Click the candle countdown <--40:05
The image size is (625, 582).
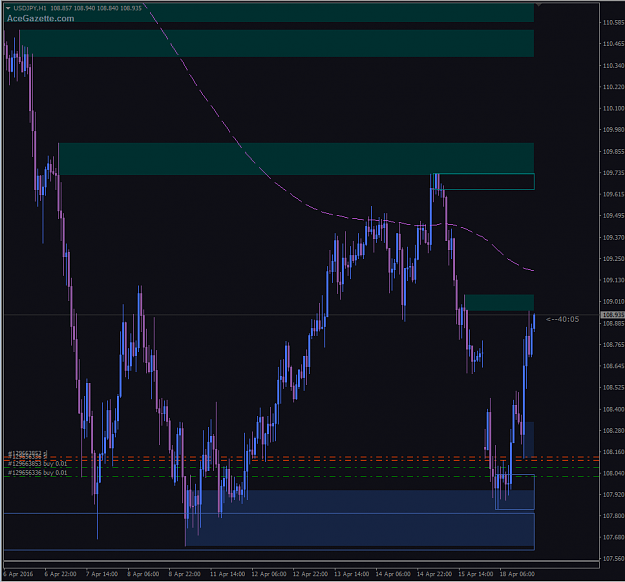pos(562,319)
